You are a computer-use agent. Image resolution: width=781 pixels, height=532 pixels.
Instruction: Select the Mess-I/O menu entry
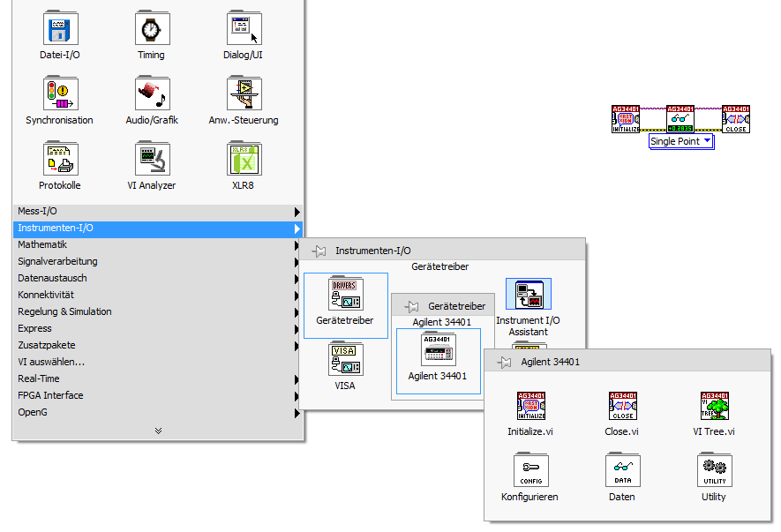click(x=157, y=212)
